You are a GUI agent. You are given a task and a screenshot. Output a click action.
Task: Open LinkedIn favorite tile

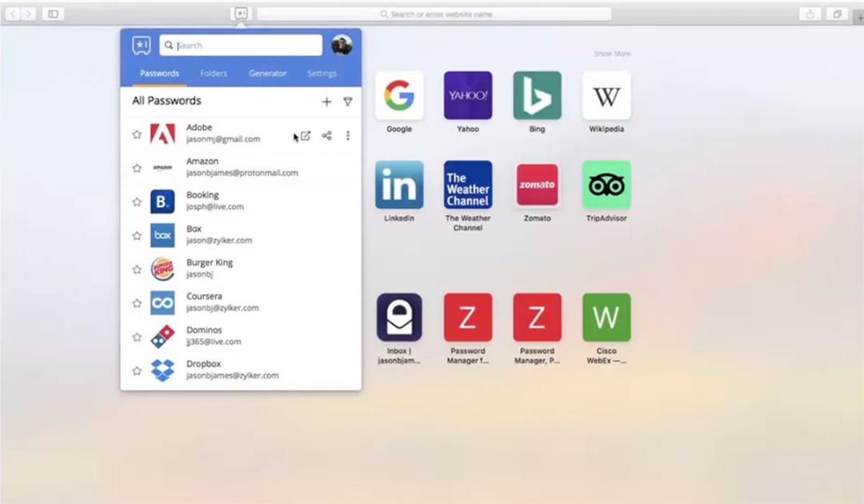399,185
